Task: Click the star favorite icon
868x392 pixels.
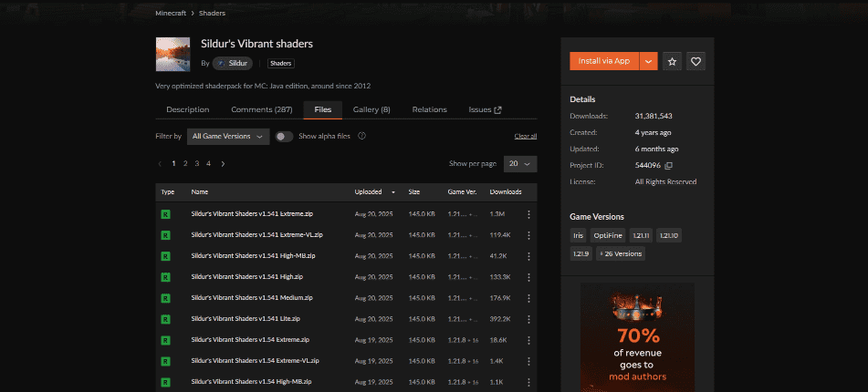Action: tap(672, 61)
